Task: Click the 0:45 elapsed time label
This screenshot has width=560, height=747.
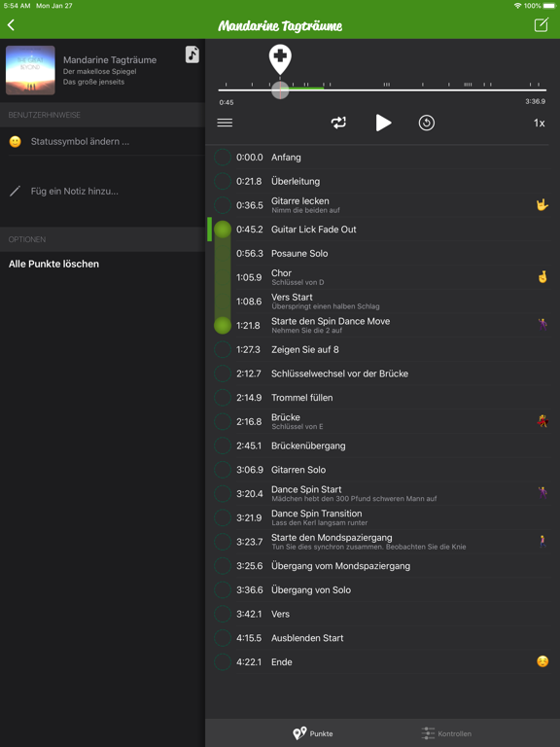Action: tap(227, 102)
